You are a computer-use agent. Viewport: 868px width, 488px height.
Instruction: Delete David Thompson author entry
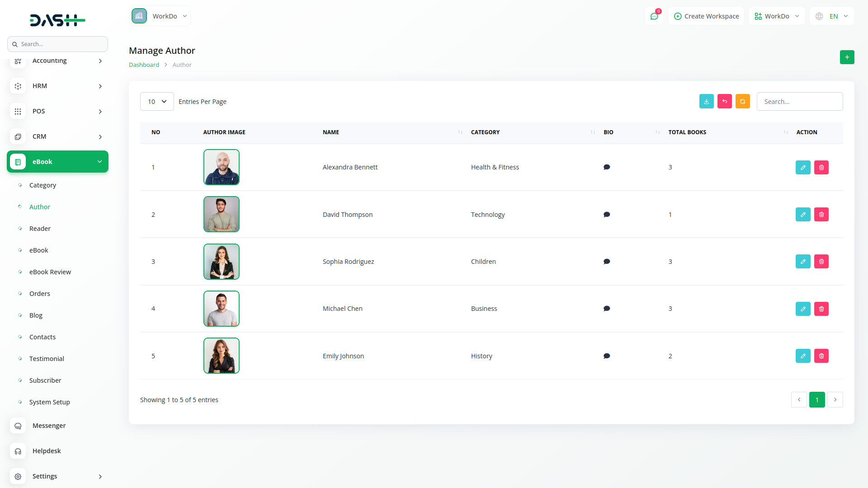[x=821, y=215]
